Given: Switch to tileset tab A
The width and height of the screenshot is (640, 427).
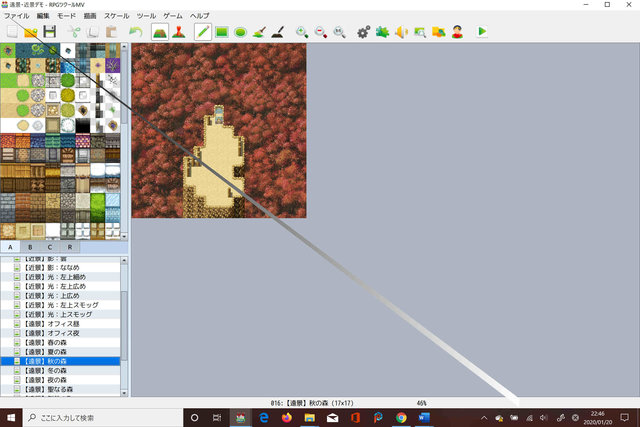Looking at the screenshot, I should pos(10,247).
